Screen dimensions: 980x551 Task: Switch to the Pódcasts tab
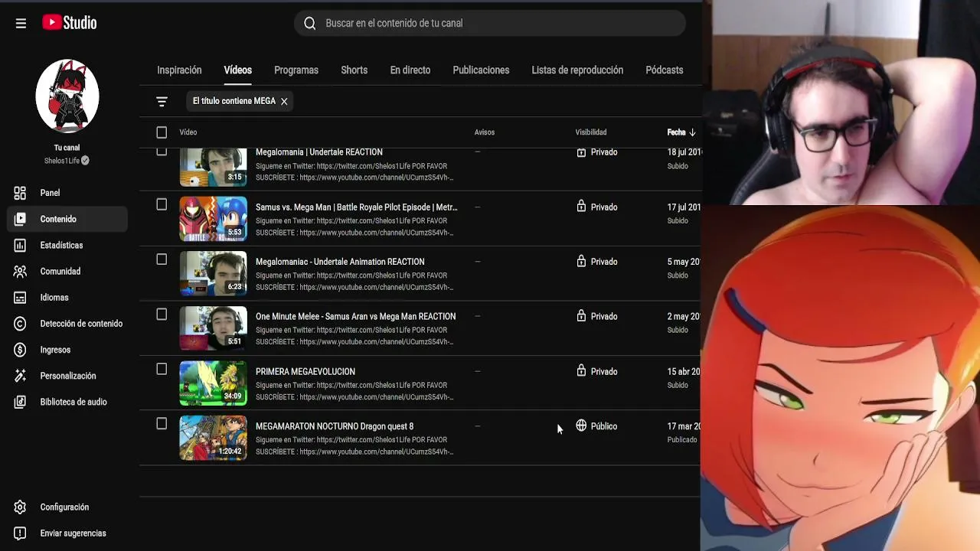(665, 70)
